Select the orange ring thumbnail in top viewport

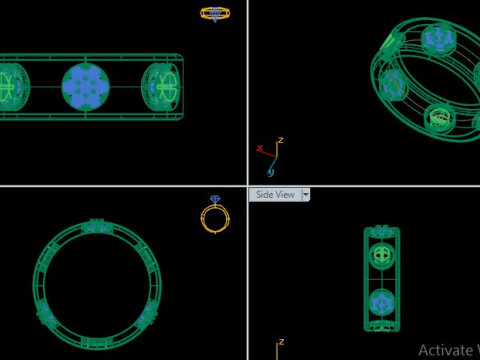[x=215, y=14]
